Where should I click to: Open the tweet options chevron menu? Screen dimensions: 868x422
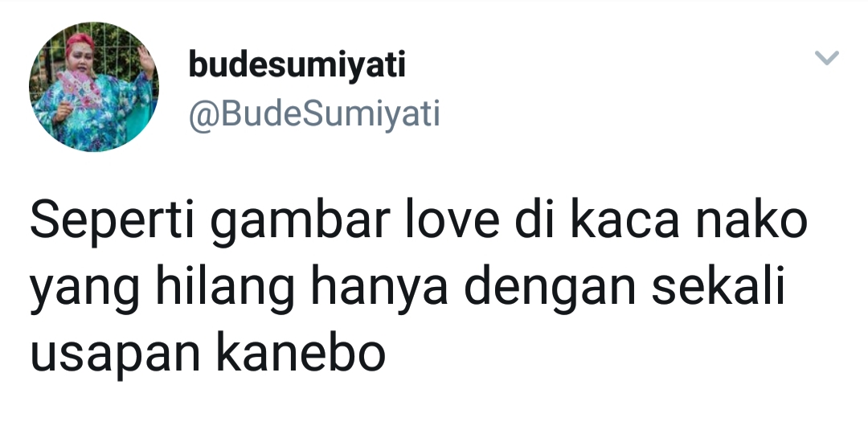[x=826, y=58]
